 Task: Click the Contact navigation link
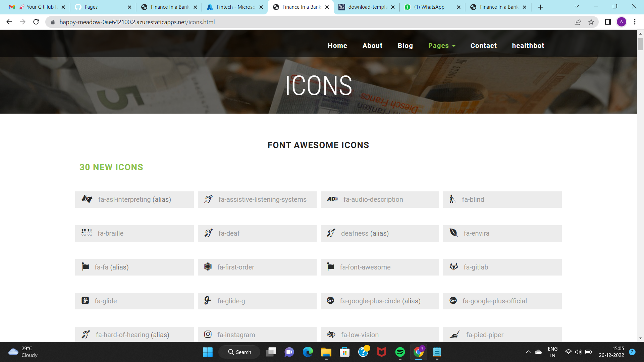[x=483, y=46]
